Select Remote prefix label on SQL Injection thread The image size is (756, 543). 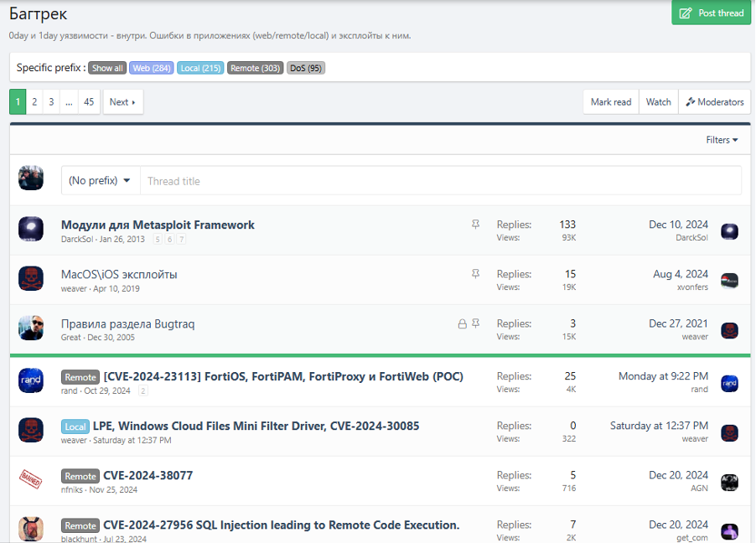[80, 525]
